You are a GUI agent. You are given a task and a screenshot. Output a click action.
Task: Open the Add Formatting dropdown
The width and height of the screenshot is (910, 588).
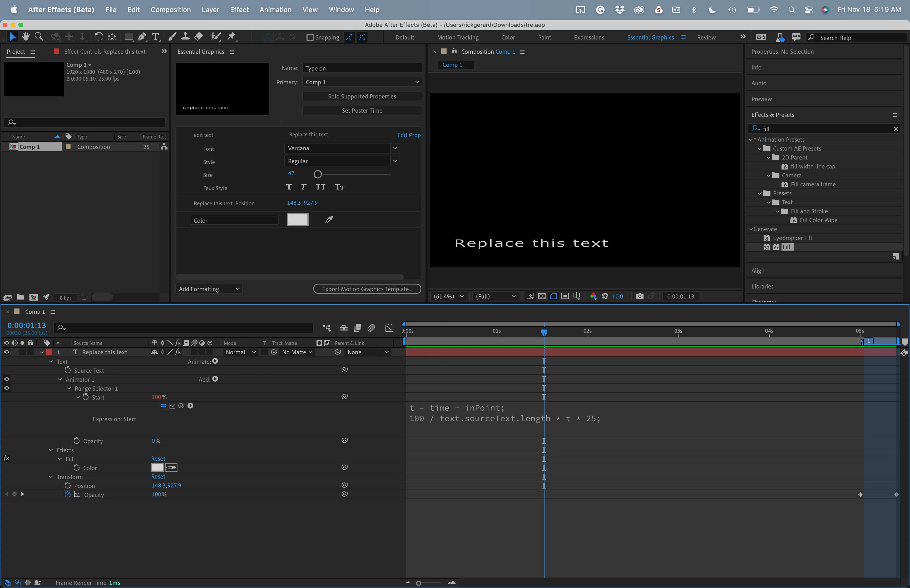click(x=209, y=289)
